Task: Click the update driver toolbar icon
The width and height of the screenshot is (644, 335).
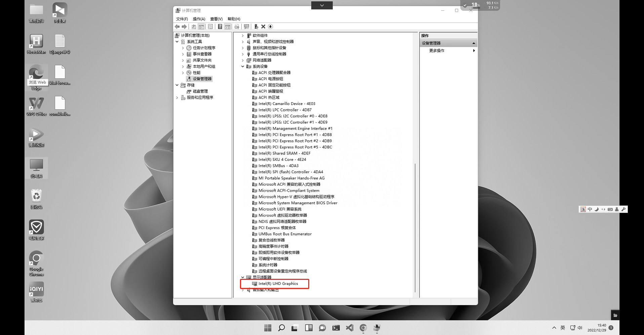Action: point(256,27)
